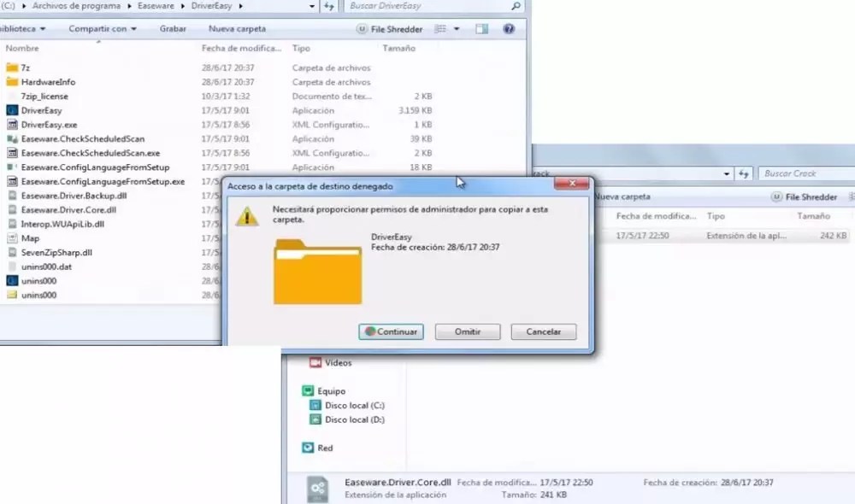Image resolution: width=855 pixels, height=504 pixels.
Task: Click Grabar in DriverEasy toolbar
Action: [173, 29]
